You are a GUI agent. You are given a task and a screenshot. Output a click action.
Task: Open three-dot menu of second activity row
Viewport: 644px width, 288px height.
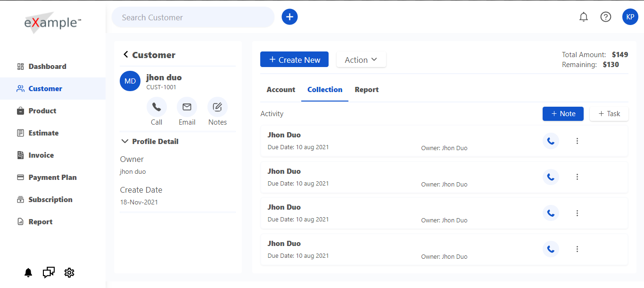pyautogui.click(x=577, y=177)
